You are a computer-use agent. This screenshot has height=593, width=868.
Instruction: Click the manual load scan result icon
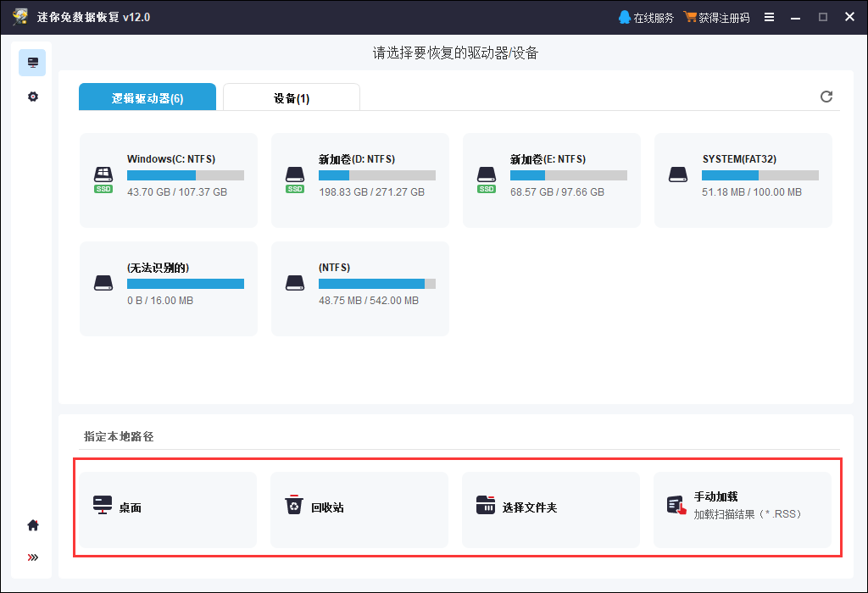tap(677, 505)
